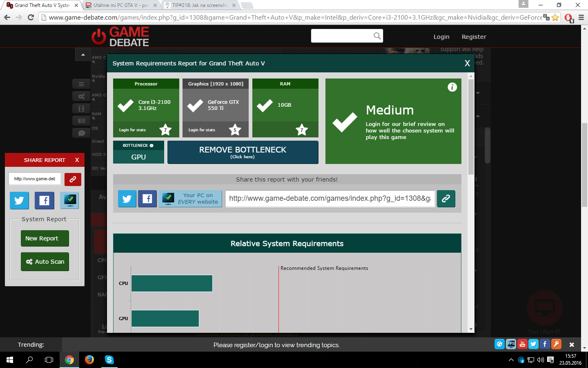The width and height of the screenshot is (588, 368).
Task: Click the taskbar volume icon
Action: 541,360
